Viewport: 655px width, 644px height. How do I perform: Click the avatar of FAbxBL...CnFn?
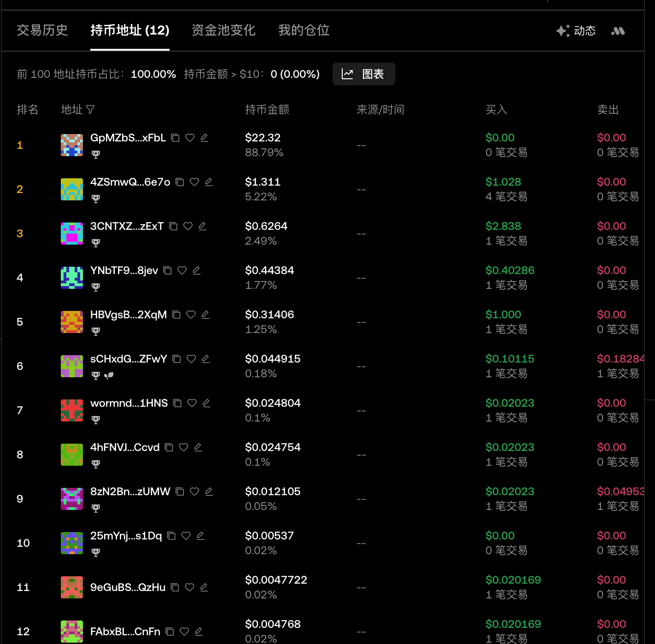[x=72, y=632]
